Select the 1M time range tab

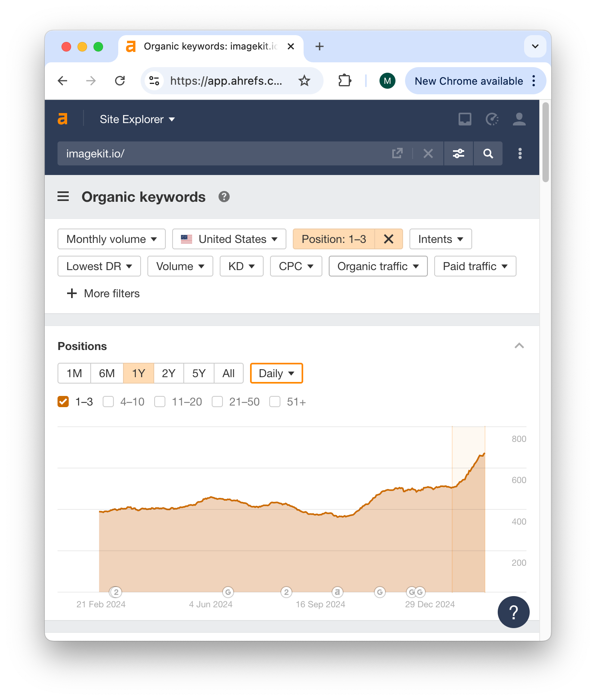tap(74, 373)
